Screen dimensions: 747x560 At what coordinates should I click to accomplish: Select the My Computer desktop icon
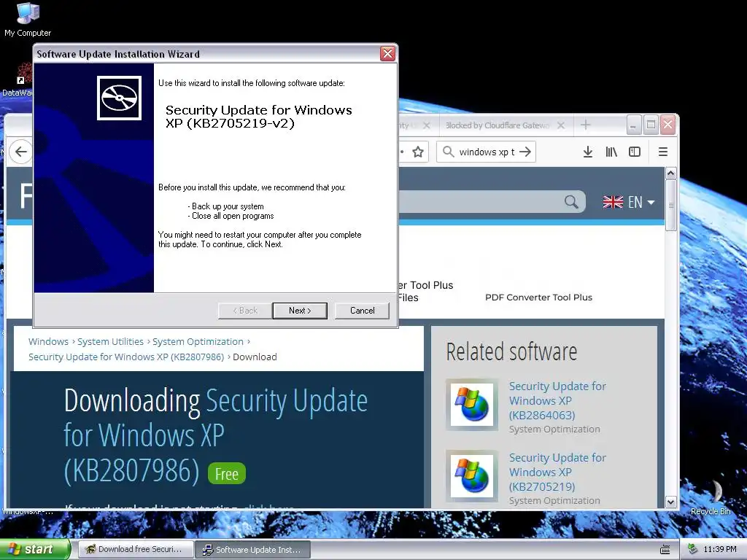pos(28,19)
